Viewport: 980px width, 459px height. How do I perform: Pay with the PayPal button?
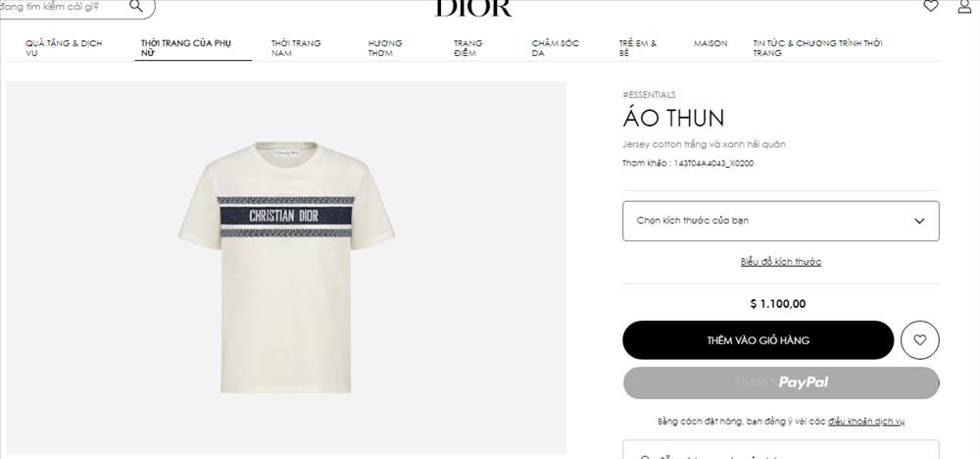click(781, 382)
